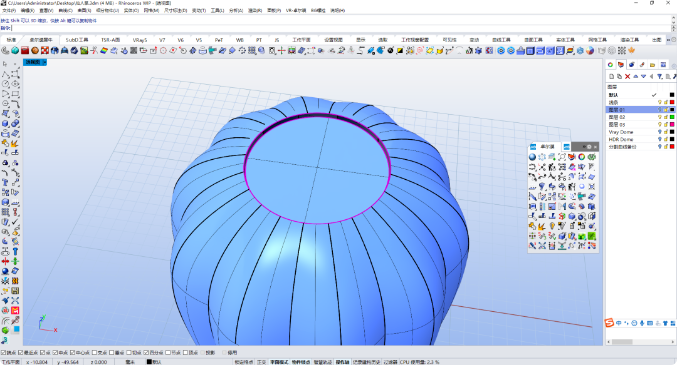
Task: Click the maple leaf icon in toolbar
Action: pos(631,51)
